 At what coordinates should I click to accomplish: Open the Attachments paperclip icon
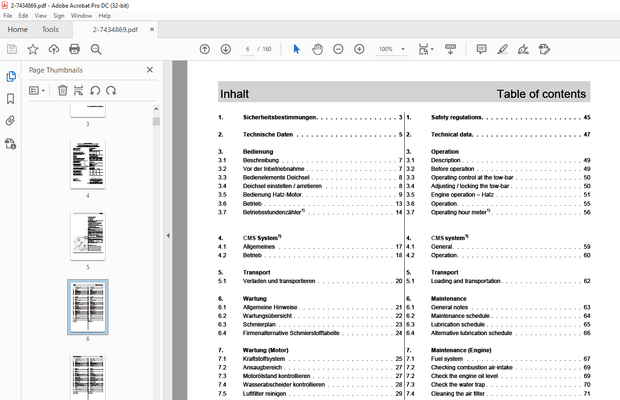click(11, 121)
